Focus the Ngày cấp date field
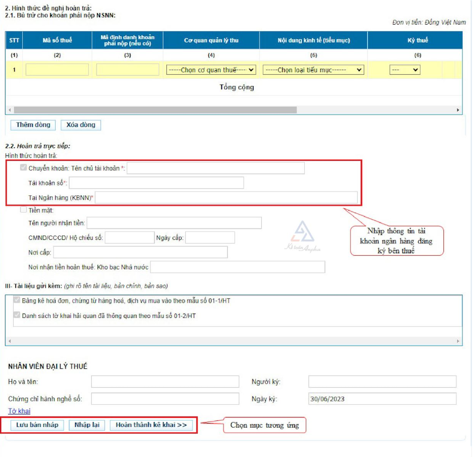The width and height of the screenshot is (476, 457). pyautogui.click(x=210, y=237)
